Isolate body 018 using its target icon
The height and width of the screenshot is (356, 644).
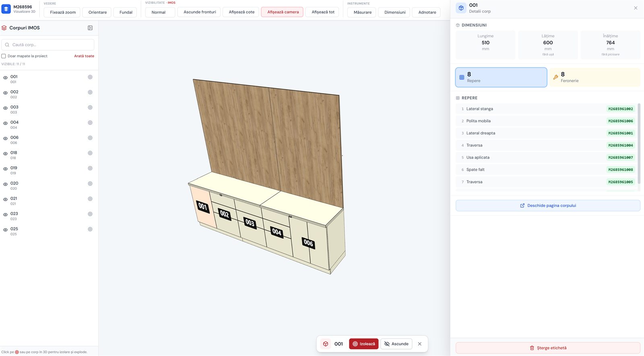pos(90,153)
